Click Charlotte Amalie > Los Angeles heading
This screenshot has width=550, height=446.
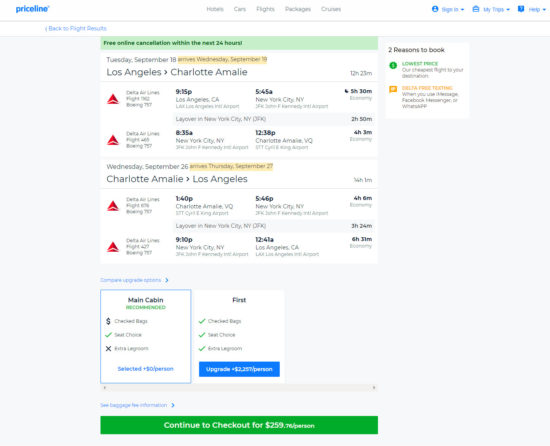[177, 179]
